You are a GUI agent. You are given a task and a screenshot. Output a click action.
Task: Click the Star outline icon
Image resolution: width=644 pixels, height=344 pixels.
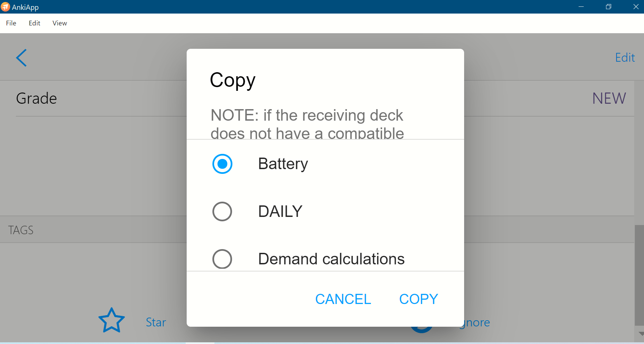coord(111,320)
